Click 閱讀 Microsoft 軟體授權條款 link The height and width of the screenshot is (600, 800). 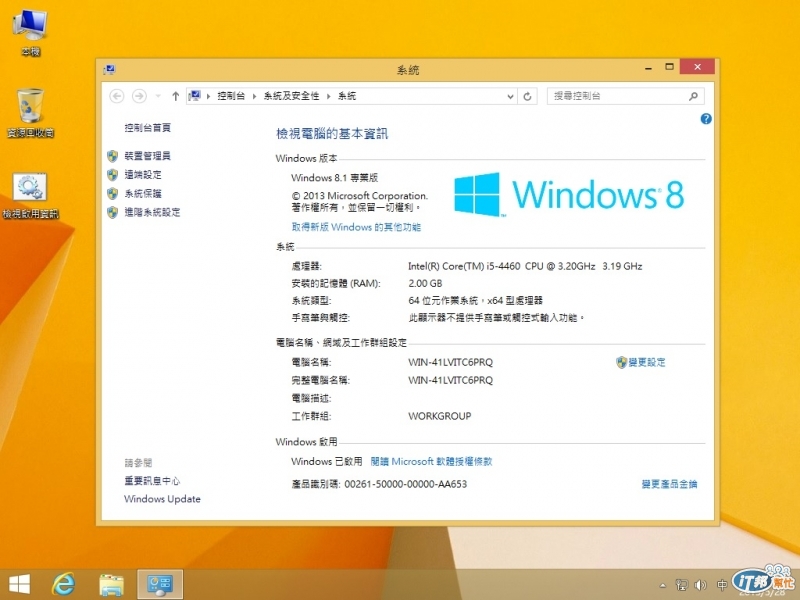point(431,461)
